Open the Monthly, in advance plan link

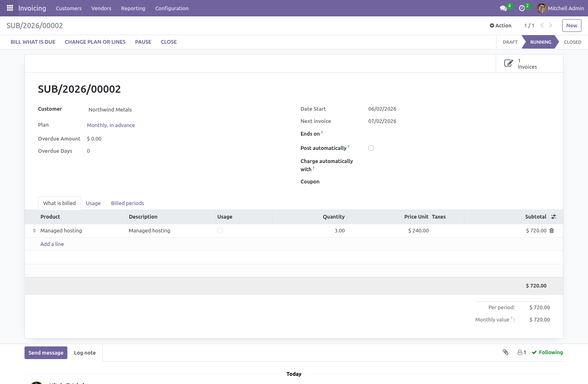111,125
